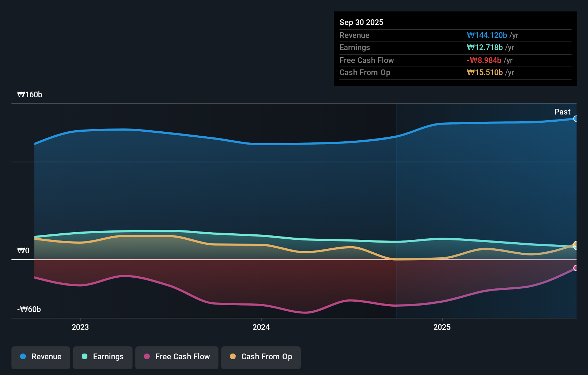Click the pink Free Cash Flow legend dot
The height and width of the screenshot is (375, 588).
click(146, 357)
